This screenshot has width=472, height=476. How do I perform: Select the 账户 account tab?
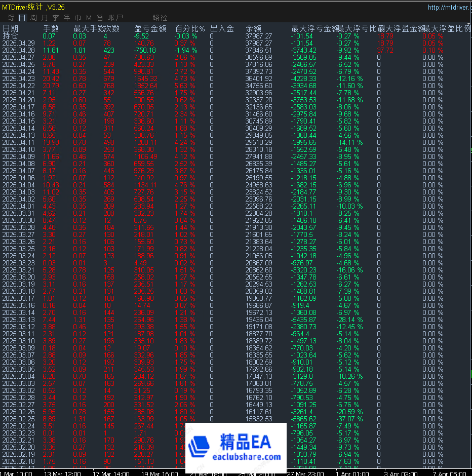coord(116,18)
